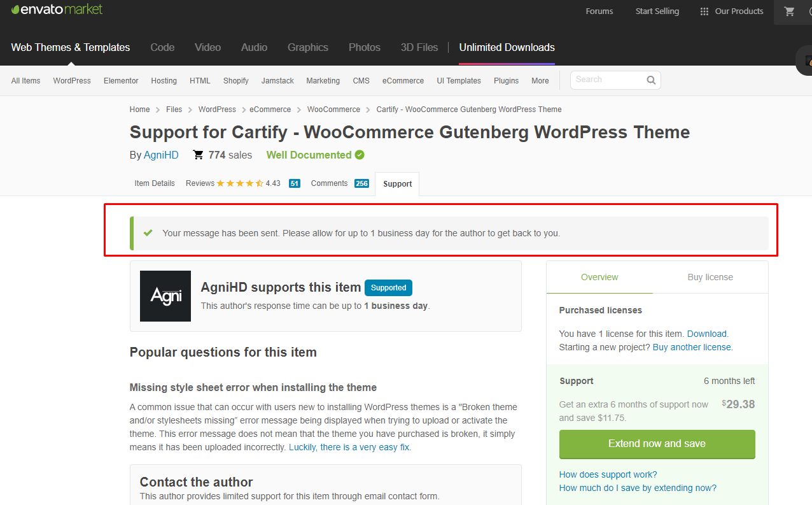This screenshot has width=812, height=505.
Task: Click the Agni author logo thumbnail
Action: [x=165, y=296]
